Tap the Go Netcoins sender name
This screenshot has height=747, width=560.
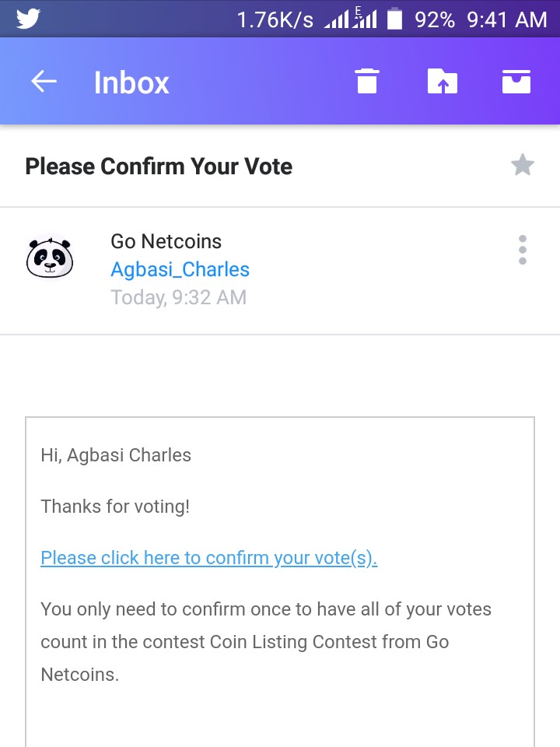point(166,241)
